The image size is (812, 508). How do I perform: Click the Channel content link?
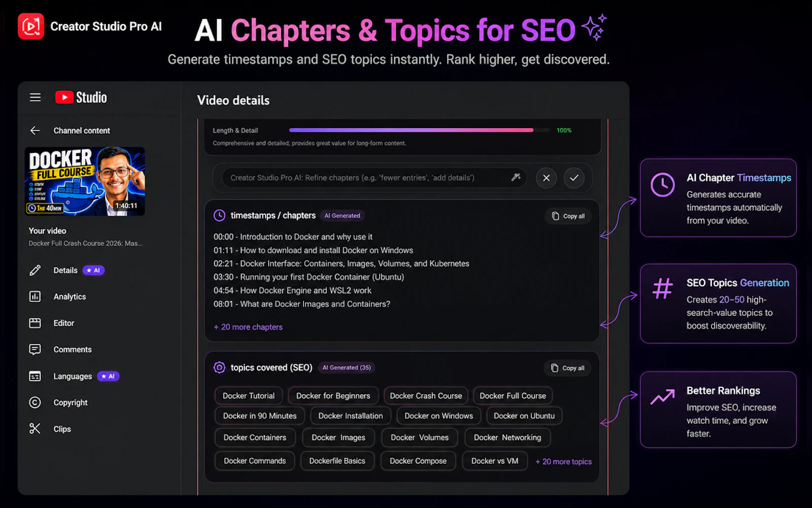(x=82, y=131)
